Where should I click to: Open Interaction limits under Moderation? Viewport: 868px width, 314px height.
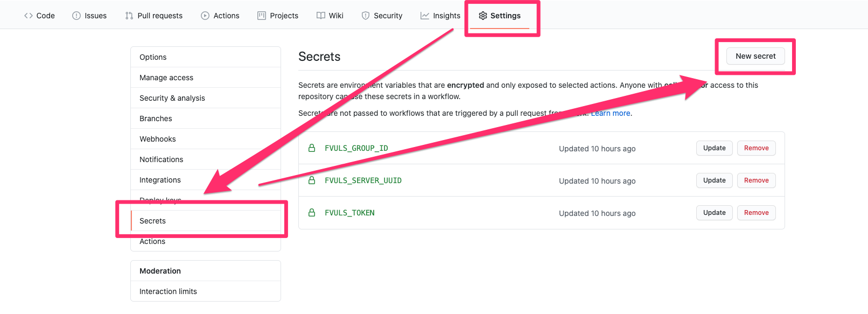click(168, 291)
